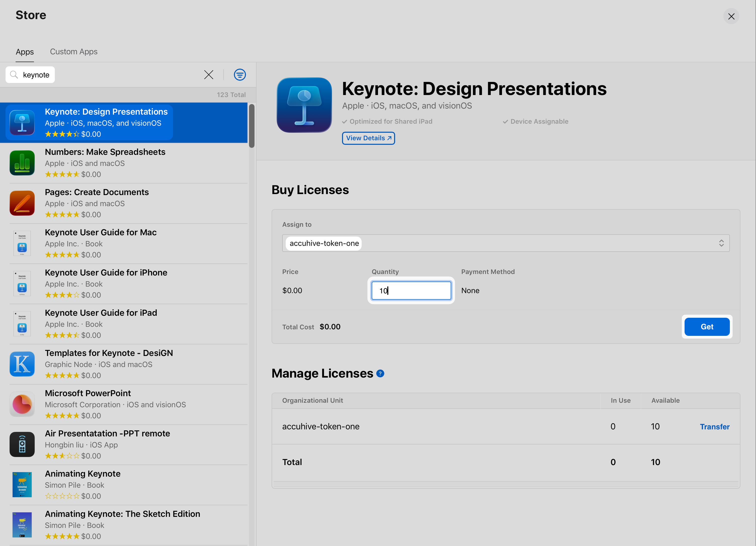Click the magnifying glass search icon
The height and width of the screenshot is (546, 756).
pos(14,75)
